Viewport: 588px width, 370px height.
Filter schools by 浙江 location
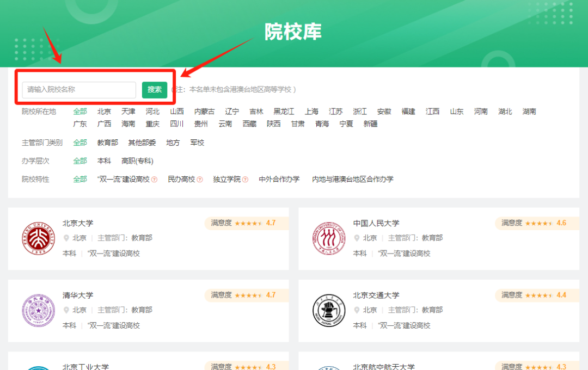(360, 112)
